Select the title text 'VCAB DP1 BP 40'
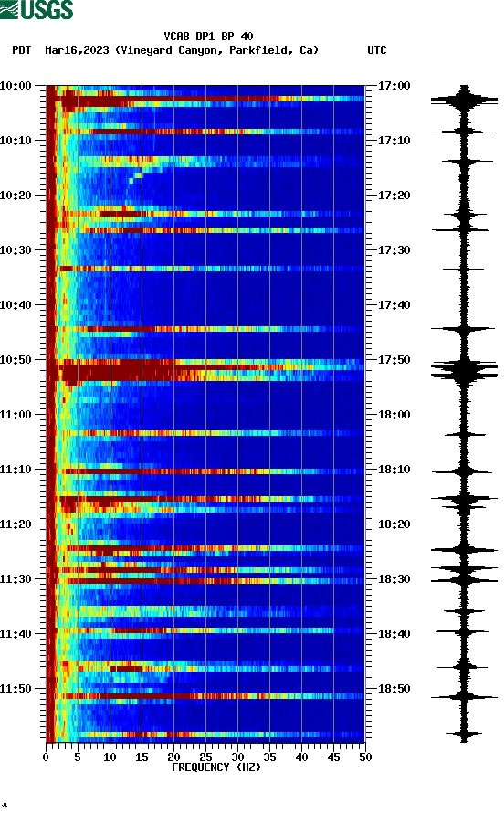This screenshot has height=815, width=504. point(208,37)
